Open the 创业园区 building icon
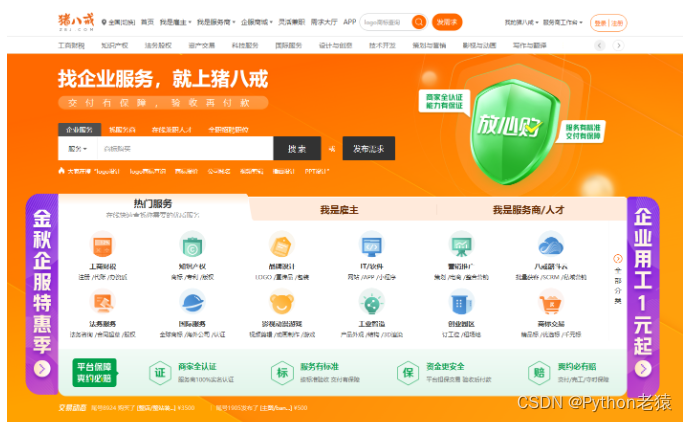Screen dimensions: 688x422 coord(461,302)
